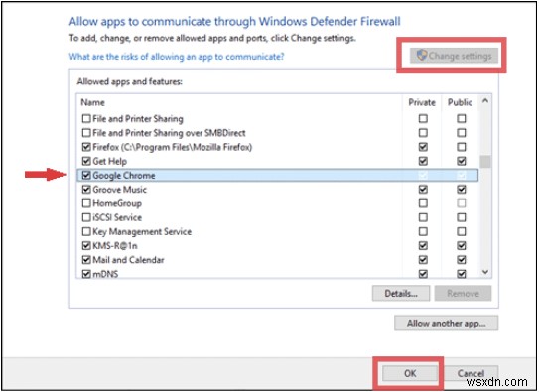
Task: Select the Get Help row text
Action: point(109,161)
